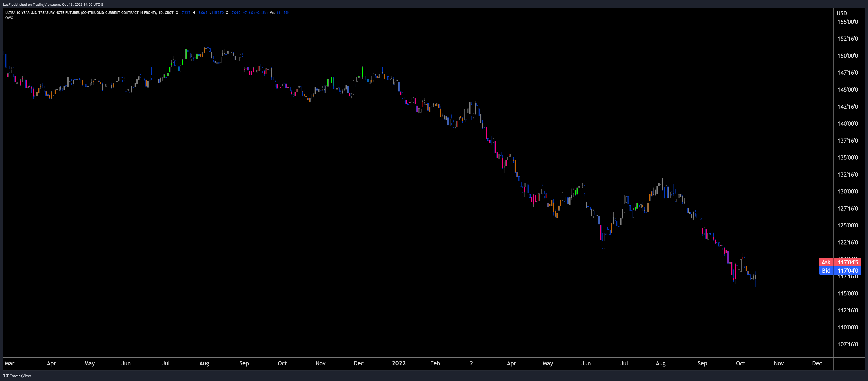868x381 pixels.
Task: Click the TradingView logo at bottom
Action: (17, 376)
